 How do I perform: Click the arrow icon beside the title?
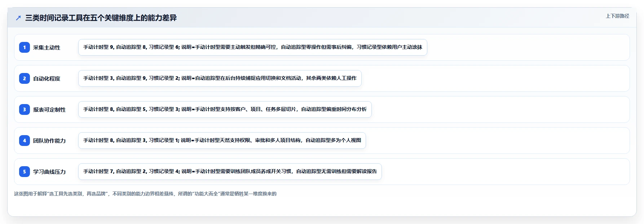click(x=18, y=18)
